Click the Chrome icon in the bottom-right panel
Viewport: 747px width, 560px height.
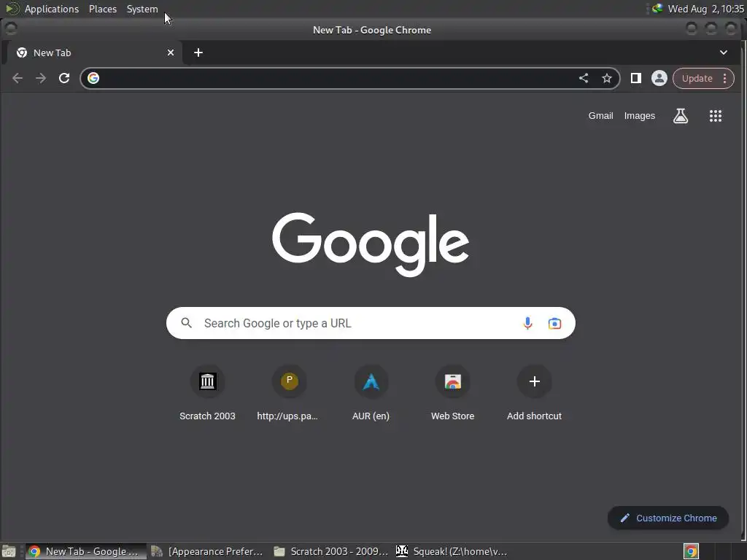691,551
